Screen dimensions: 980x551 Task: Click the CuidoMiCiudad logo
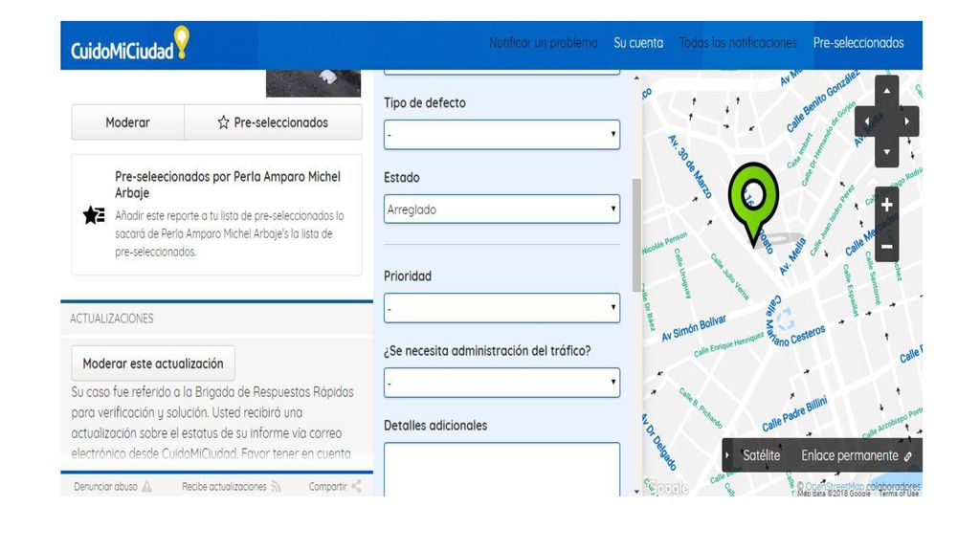[129, 44]
